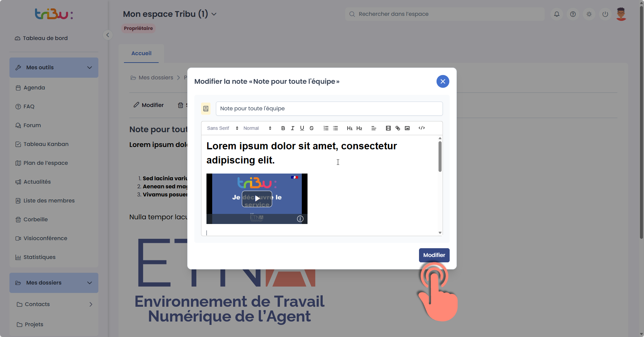Insert a numbered list
This screenshot has height=337, width=644.
pos(326,128)
